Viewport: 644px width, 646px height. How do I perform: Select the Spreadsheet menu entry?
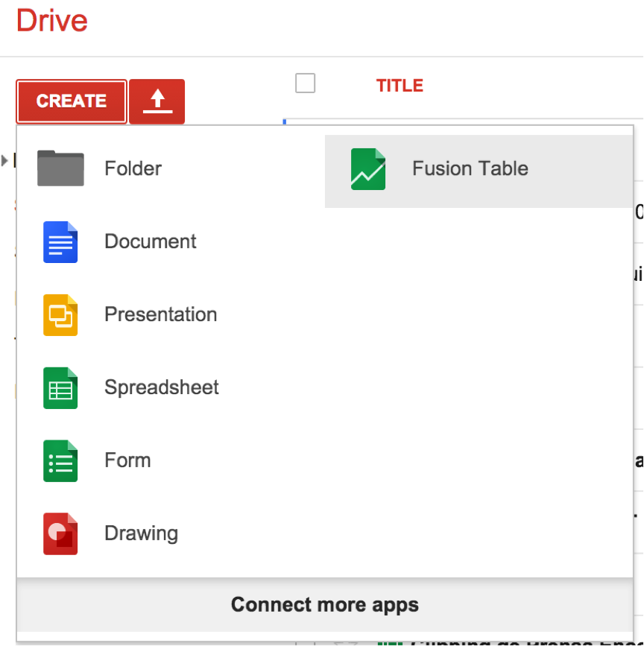[171, 387]
